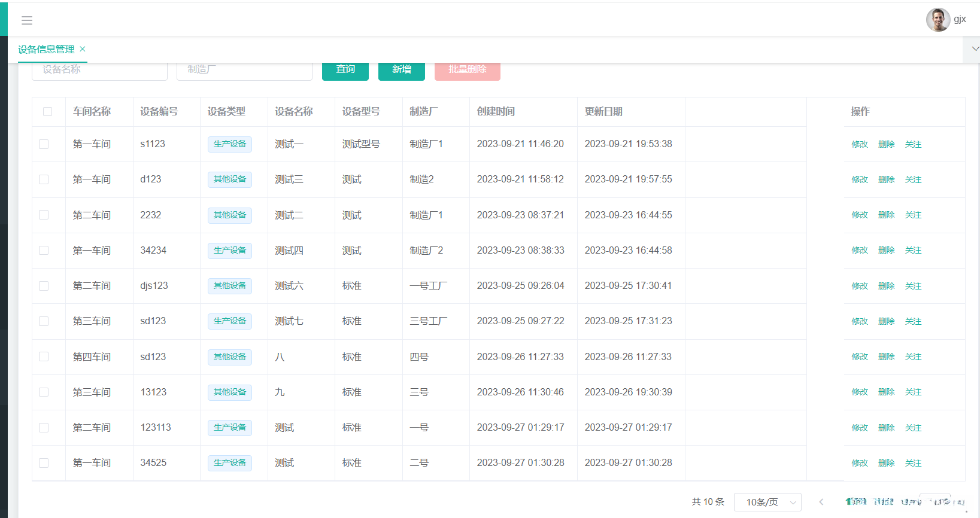Focus the 设备名称 search input
The image size is (980, 518).
coord(99,69)
